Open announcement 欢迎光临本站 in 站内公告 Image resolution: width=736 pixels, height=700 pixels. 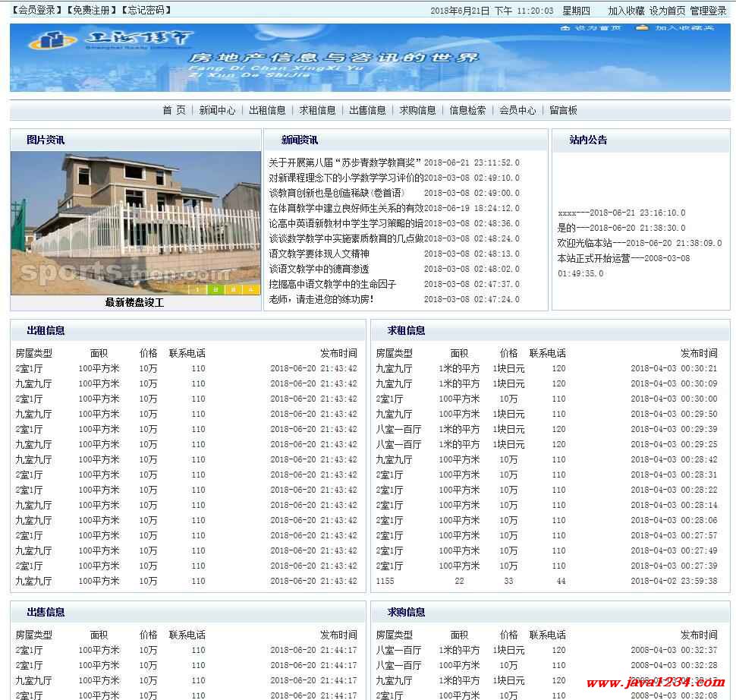[x=585, y=243]
